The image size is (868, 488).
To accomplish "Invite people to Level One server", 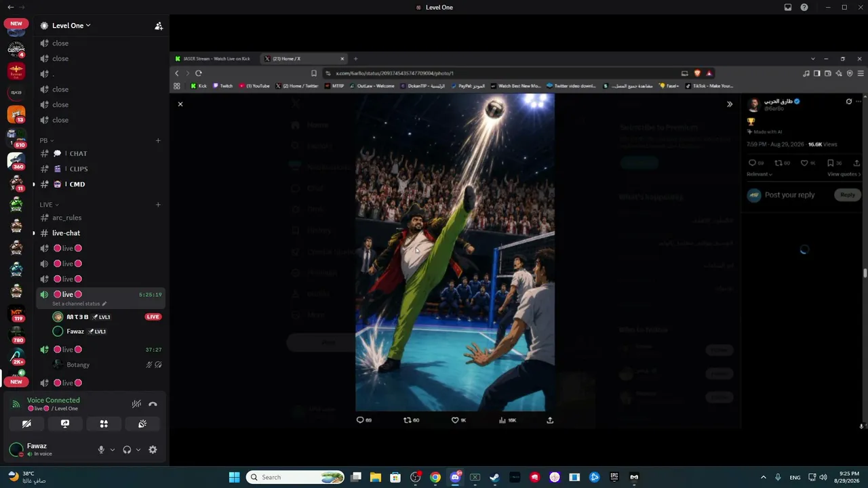I will click(x=159, y=26).
